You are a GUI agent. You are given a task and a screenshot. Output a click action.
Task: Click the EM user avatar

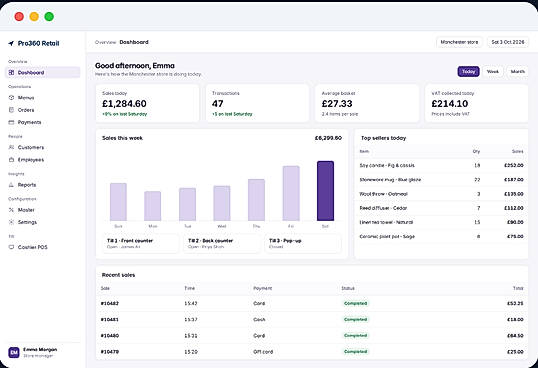pyautogui.click(x=14, y=352)
